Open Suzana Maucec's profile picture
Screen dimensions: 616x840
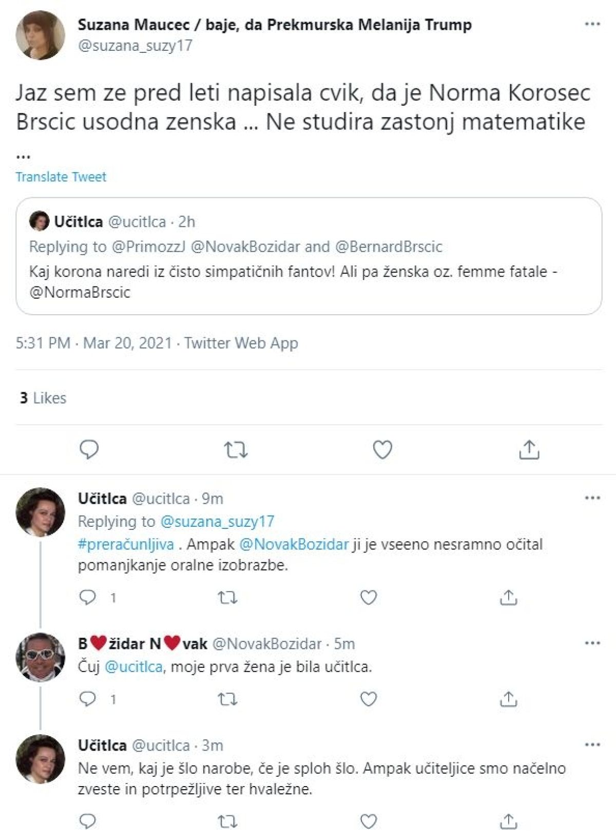(x=41, y=35)
